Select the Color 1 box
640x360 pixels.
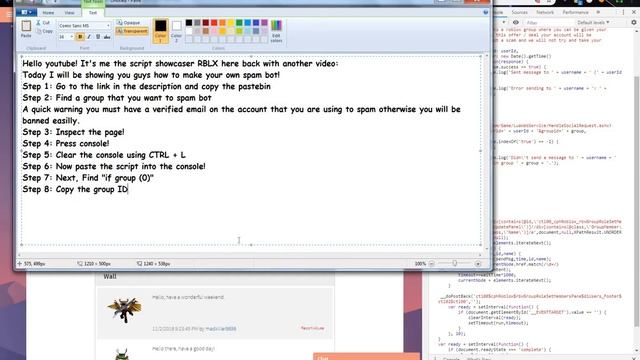click(x=160, y=31)
